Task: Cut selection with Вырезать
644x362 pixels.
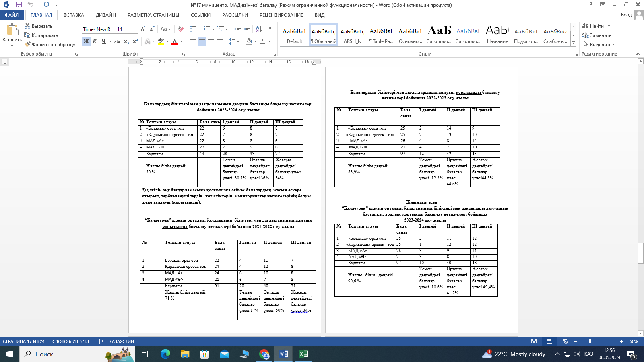Action: pos(38,26)
